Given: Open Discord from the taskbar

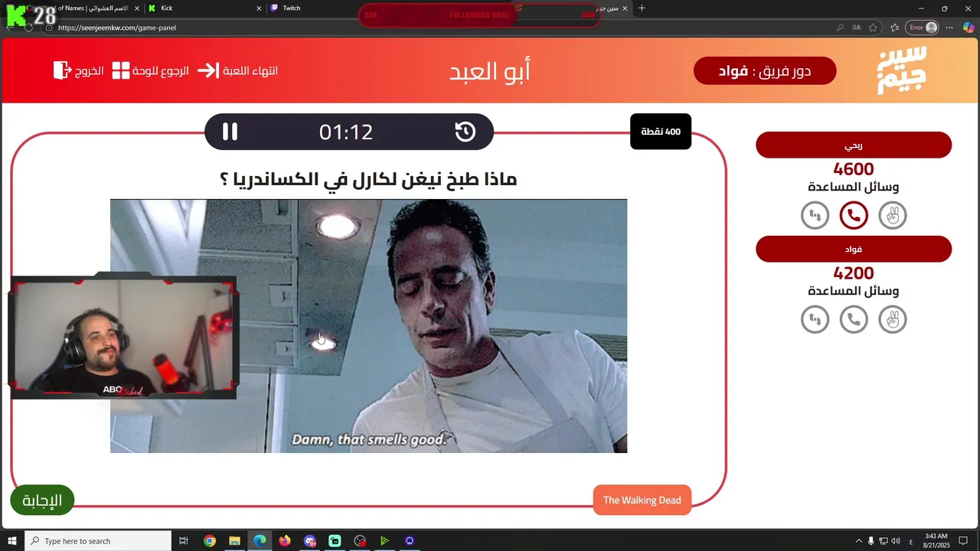Looking at the screenshot, I should point(309,541).
